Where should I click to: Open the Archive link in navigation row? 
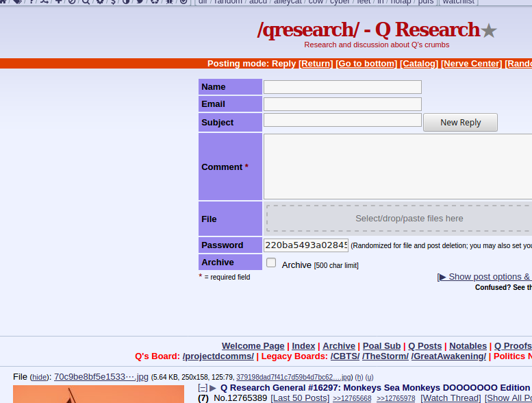[339, 345]
